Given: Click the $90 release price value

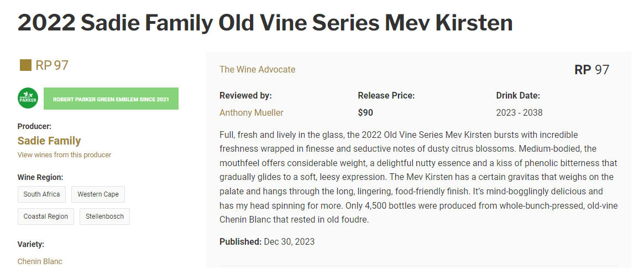Looking at the screenshot, I should tap(365, 113).
